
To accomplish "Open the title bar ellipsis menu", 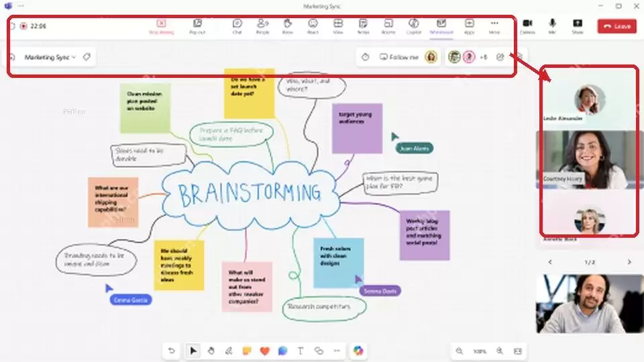I will pyautogui.click(x=21, y=6).
